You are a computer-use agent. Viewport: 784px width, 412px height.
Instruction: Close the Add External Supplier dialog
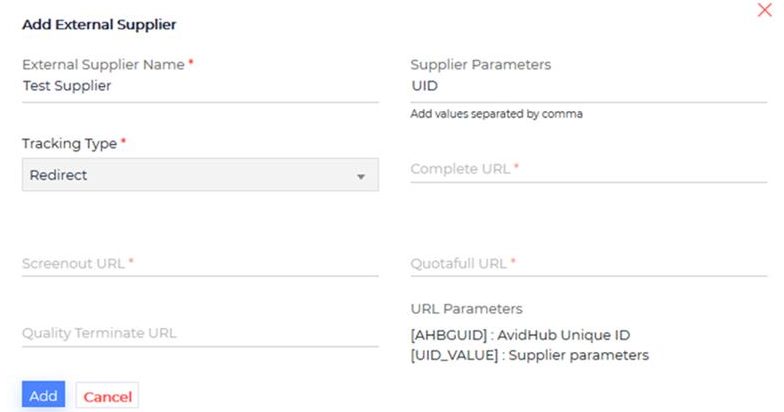coord(765,10)
